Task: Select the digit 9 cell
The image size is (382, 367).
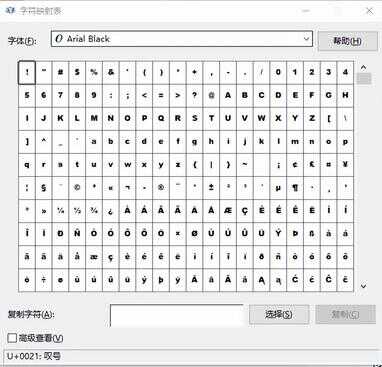Action: tap(94, 95)
